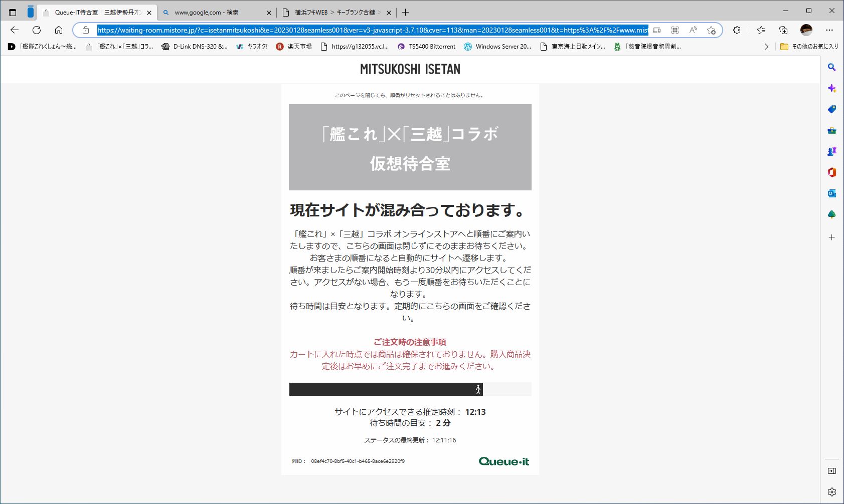Image resolution: width=844 pixels, height=504 pixels.
Task: Open 楽天市場 bookmark
Action: pyautogui.click(x=294, y=47)
